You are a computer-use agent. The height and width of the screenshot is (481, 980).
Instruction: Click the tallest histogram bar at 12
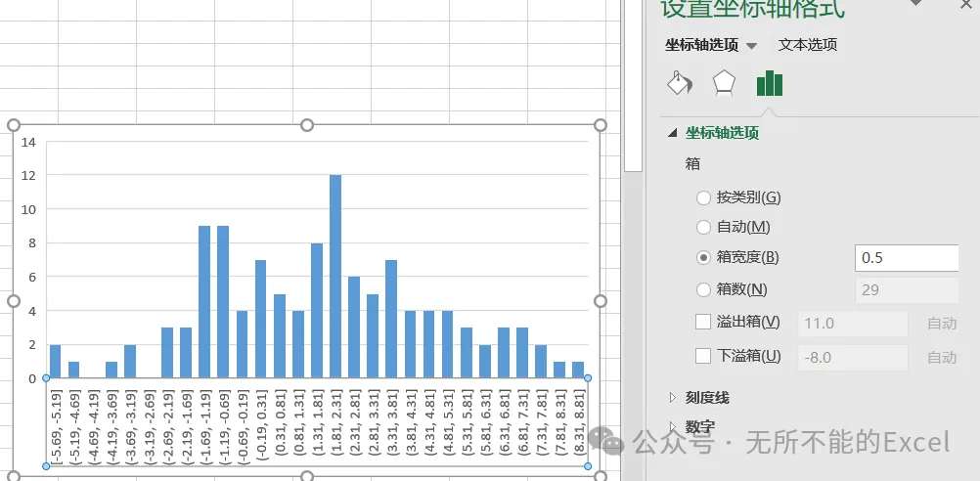click(x=335, y=277)
